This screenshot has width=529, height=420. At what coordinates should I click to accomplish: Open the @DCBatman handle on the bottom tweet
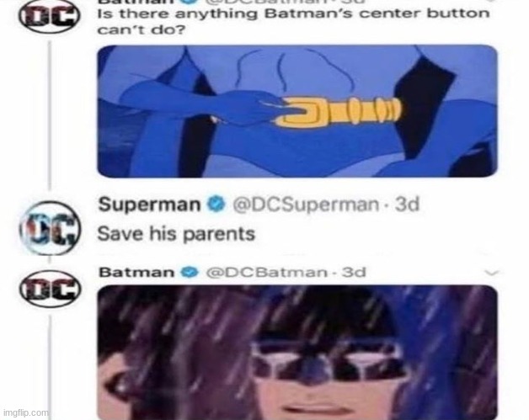coord(266,273)
